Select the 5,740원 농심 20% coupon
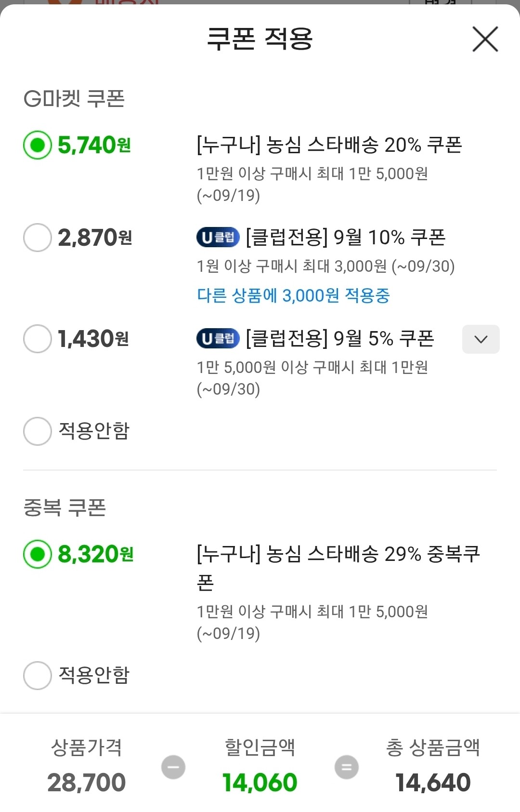Screen dimensions: 520x812 coord(38,145)
